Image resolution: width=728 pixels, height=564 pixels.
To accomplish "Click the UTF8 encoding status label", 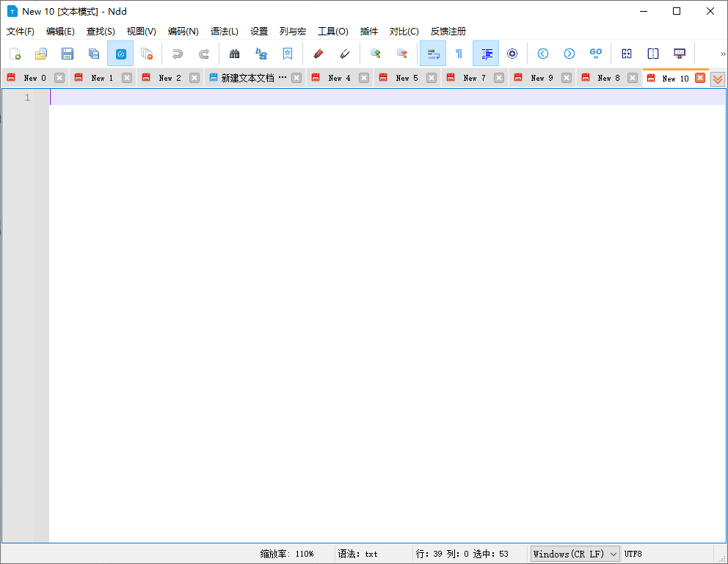I will pos(633,554).
